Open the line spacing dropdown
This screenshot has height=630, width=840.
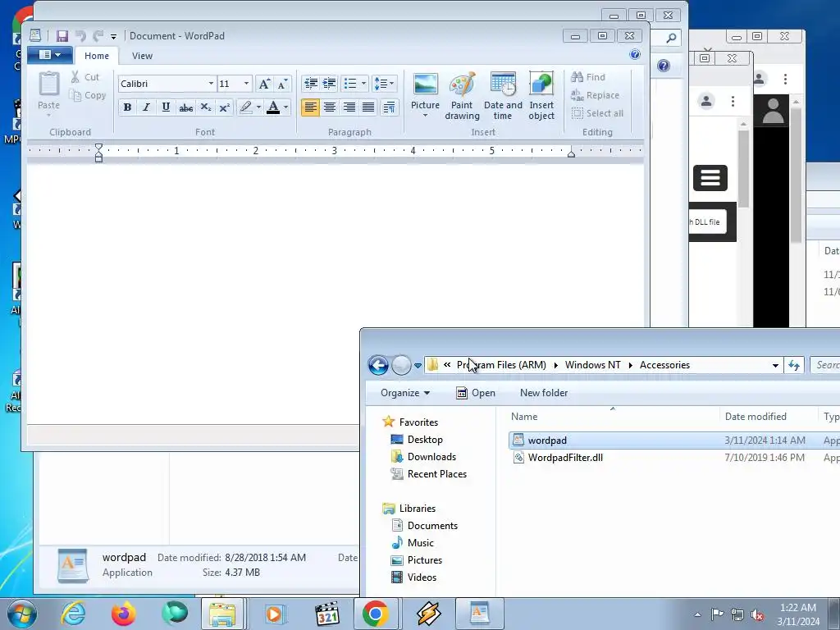point(384,84)
